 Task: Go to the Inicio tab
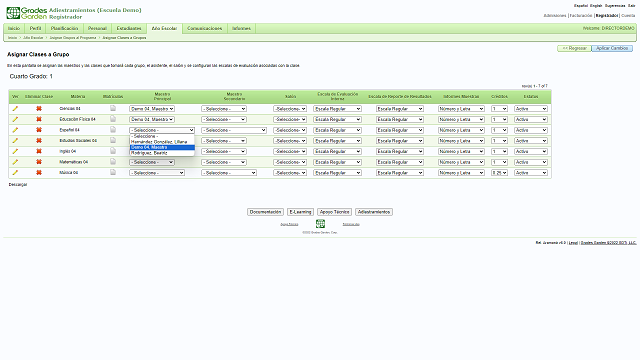click(x=14, y=28)
